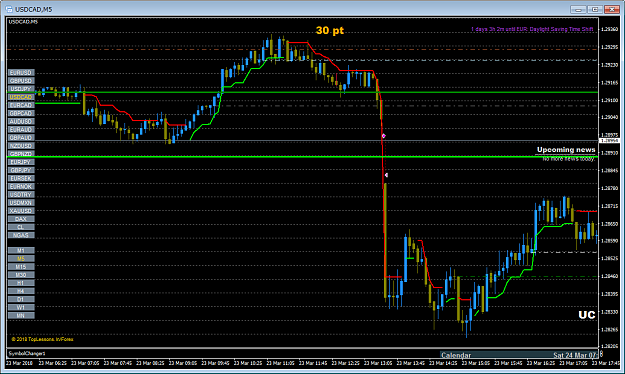The width and height of the screenshot is (625, 374).
Task: Switch chart to EURSEK symbol
Action: [x=21, y=178]
